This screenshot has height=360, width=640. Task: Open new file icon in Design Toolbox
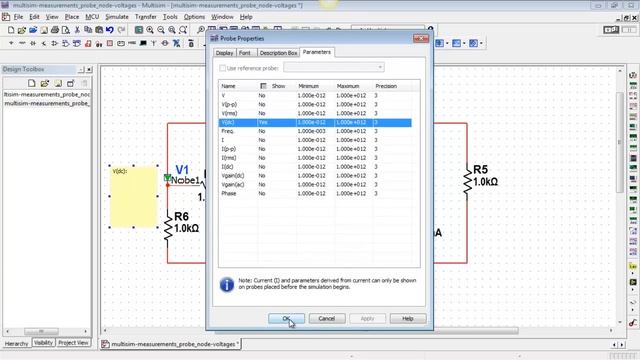(x=31, y=83)
